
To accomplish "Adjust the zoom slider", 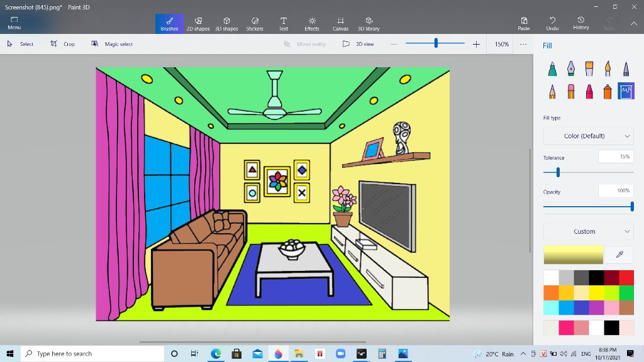I will (436, 43).
